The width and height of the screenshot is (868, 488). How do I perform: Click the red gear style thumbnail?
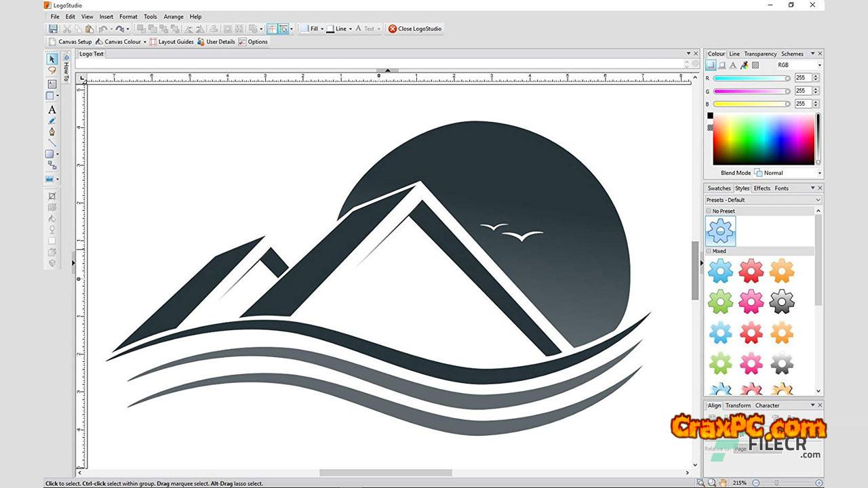tap(751, 271)
